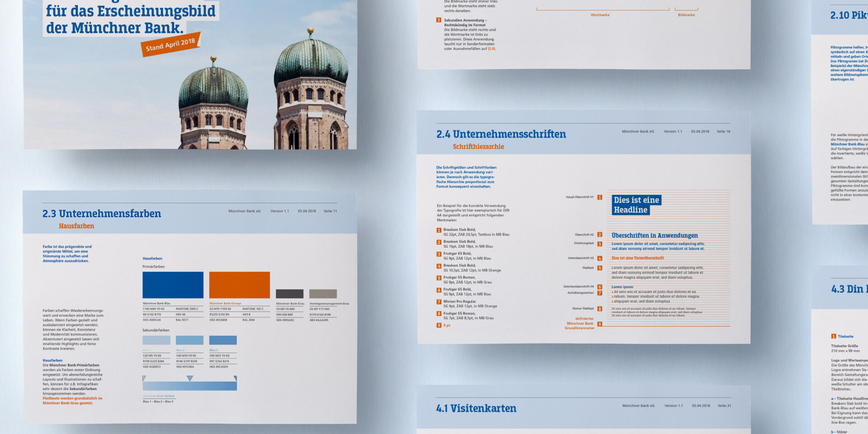Click the '(5.9)' reference link in Sekundäre Anwendung
The width and height of the screenshot is (868, 434).
pos(491,49)
